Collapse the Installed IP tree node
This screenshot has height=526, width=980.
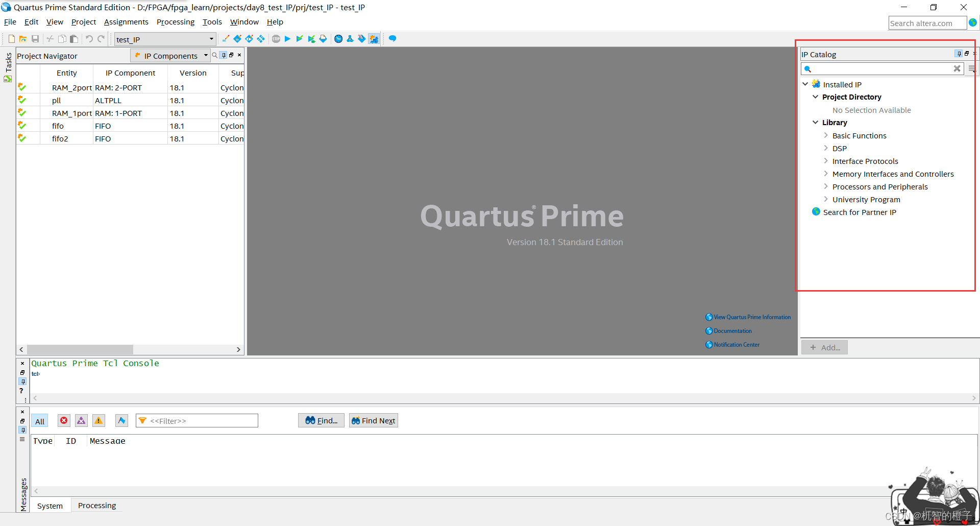[x=805, y=84]
